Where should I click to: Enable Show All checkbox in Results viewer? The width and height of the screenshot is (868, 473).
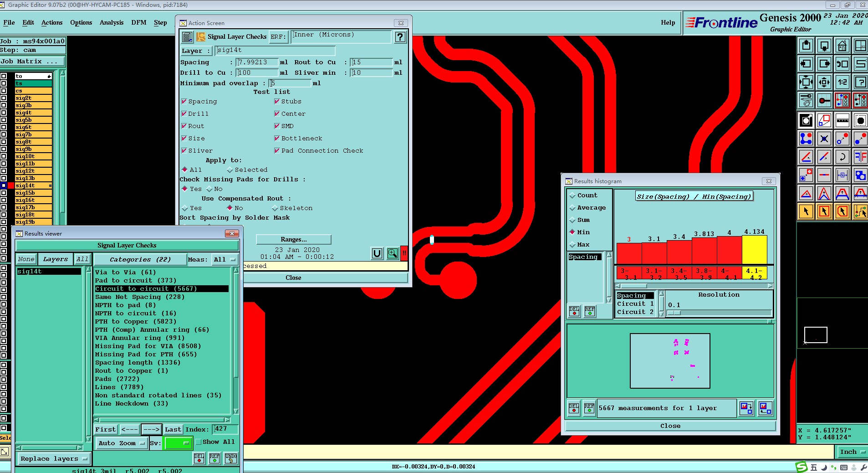(199, 442)
